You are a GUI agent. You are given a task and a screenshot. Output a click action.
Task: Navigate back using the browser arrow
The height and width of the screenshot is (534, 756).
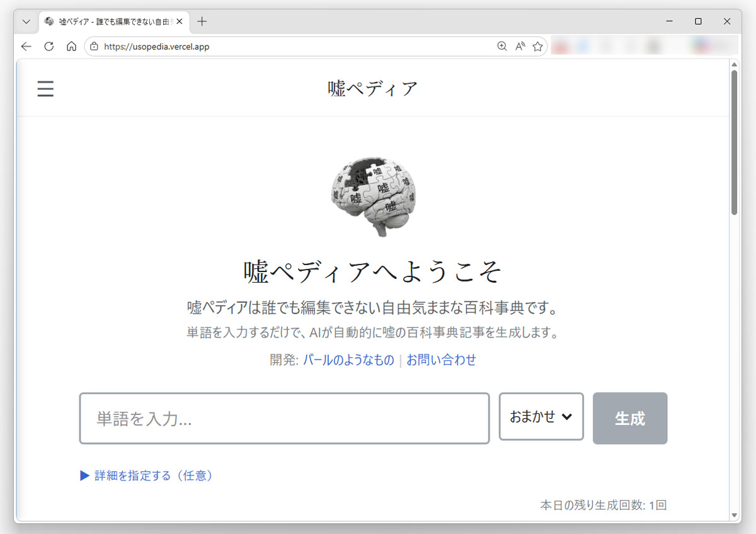click(26, 46)
